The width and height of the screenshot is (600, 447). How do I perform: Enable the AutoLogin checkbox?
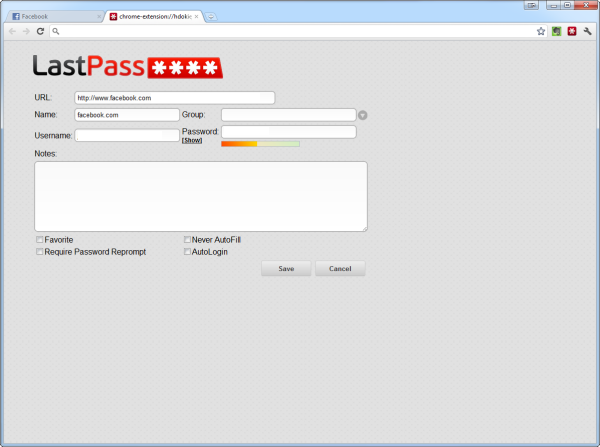coord(188,252)
